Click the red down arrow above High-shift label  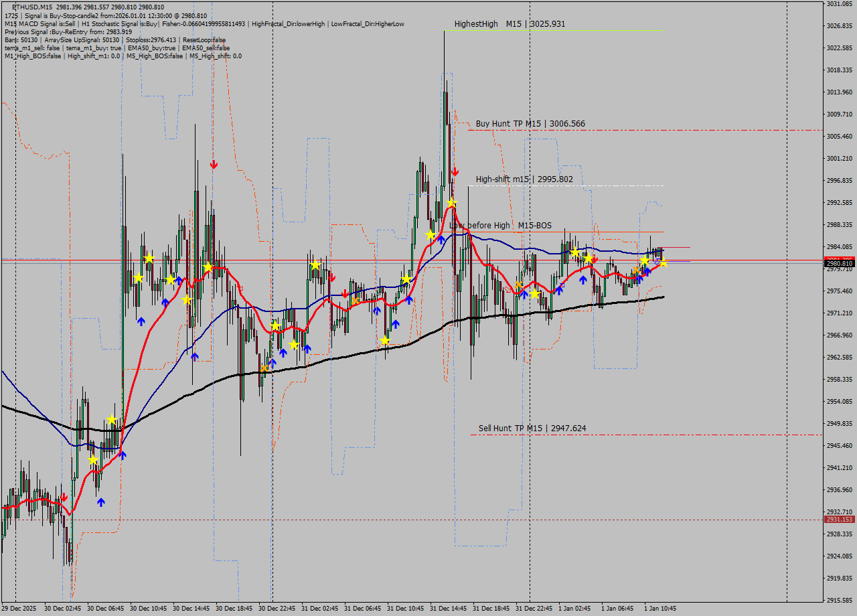tap(455, 172)
